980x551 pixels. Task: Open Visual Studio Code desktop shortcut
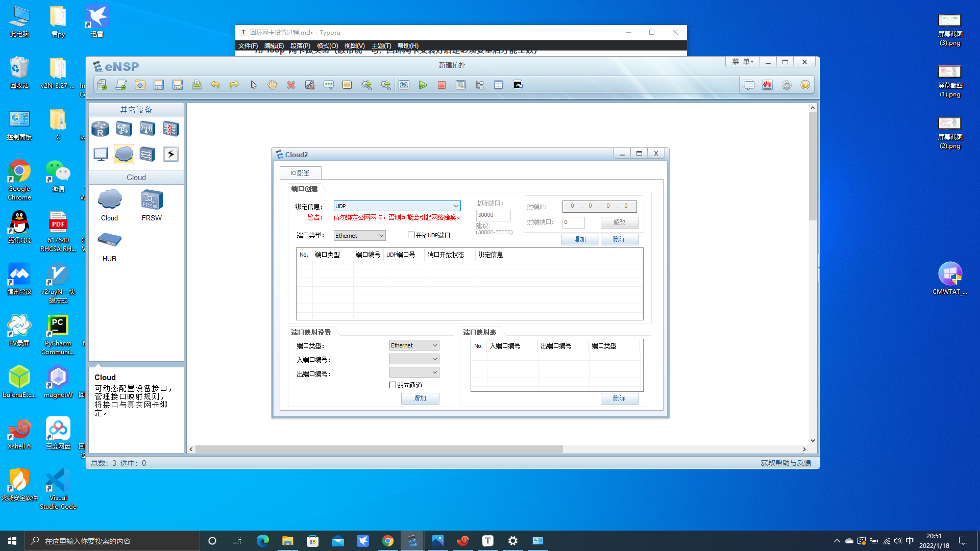[58, 489]
